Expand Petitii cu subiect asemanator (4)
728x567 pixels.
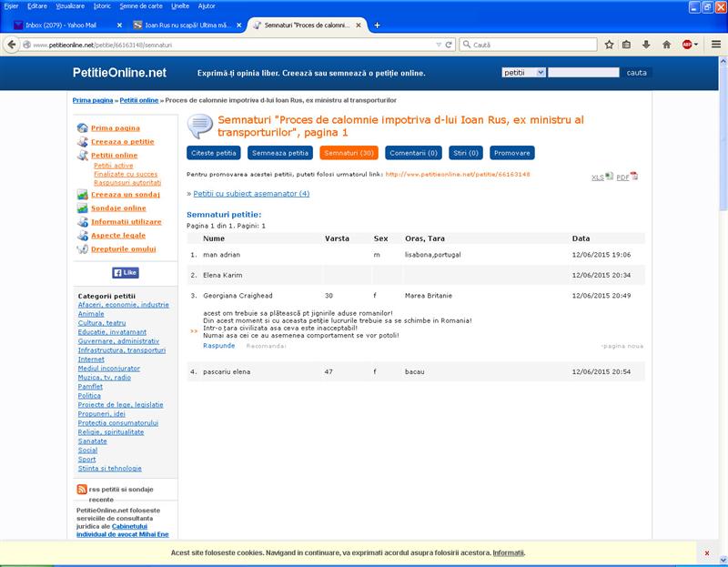click(251, 194)
